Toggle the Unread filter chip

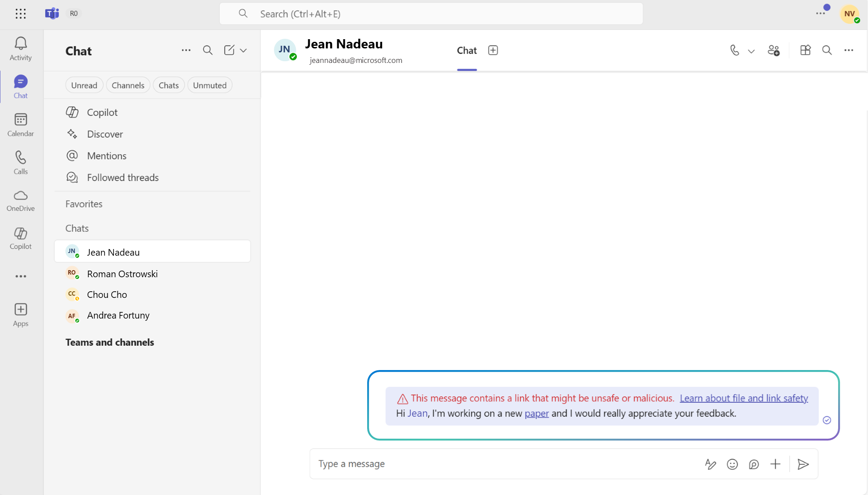pyautogui.click(x=84, y=85)
